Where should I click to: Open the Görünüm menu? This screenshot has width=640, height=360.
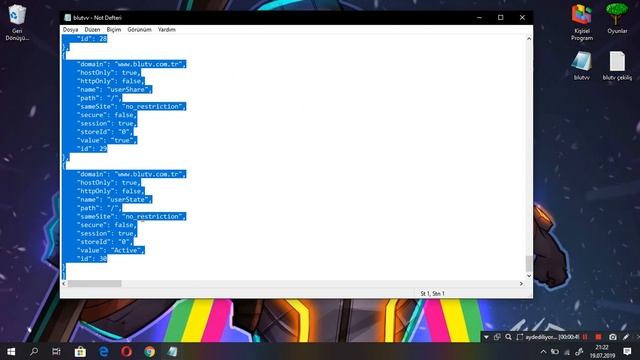140,30
